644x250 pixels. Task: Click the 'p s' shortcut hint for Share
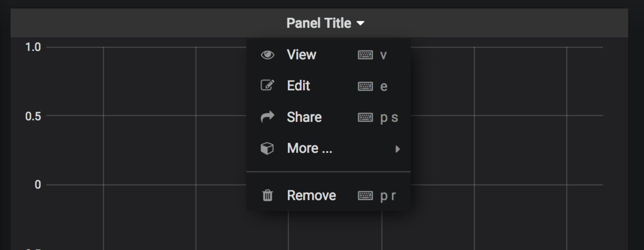389,117
